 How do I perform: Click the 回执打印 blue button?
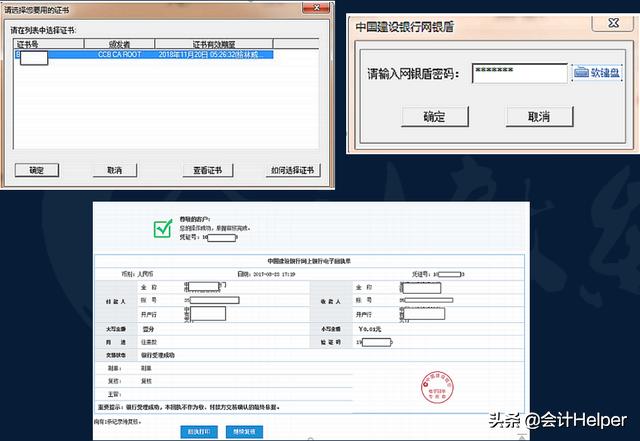click(x=199, y=432)
